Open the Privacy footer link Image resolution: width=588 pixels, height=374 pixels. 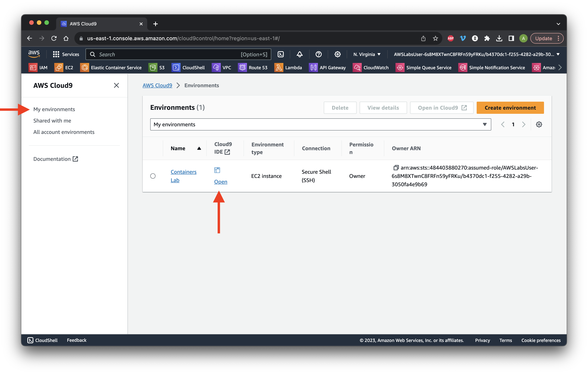tap(482, 340)
